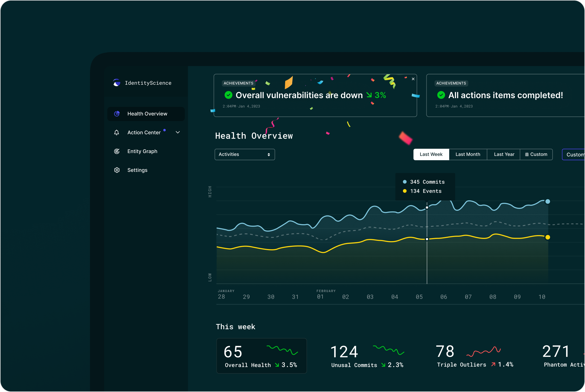Viewport: 585px width, 392px height.
Task: Click the "134 Events" tooltip text
Action: [x=426, y=191]
